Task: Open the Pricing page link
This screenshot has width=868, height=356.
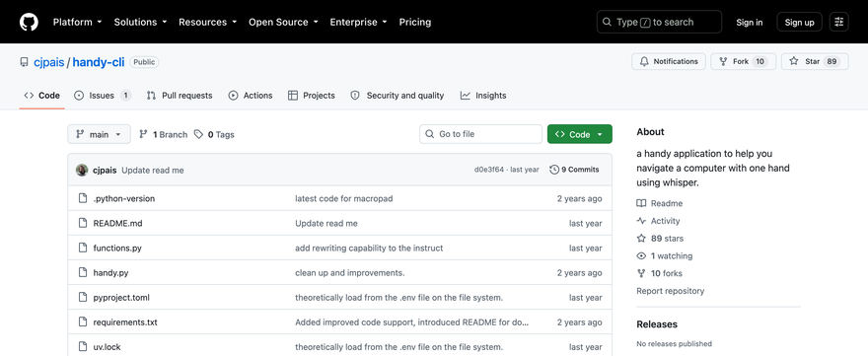Action: [415, 22]
